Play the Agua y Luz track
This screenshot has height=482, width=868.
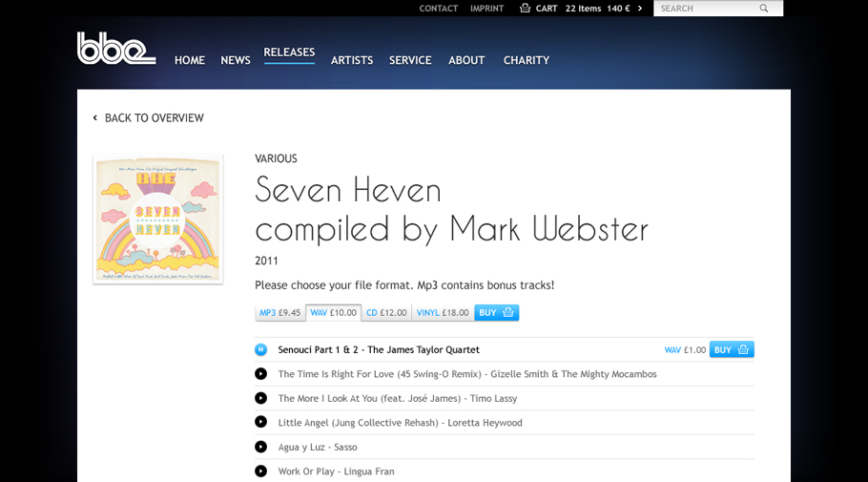click(261, 447)
